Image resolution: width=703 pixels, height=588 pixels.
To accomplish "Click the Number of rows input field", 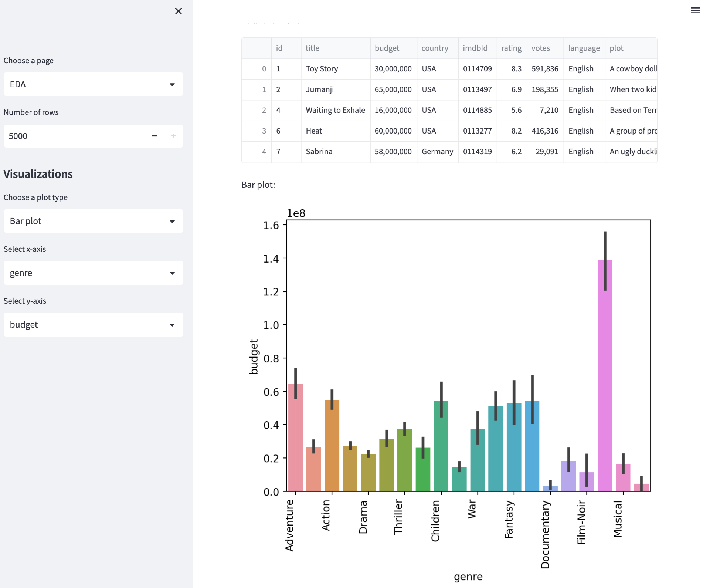I will click(74, 136).
